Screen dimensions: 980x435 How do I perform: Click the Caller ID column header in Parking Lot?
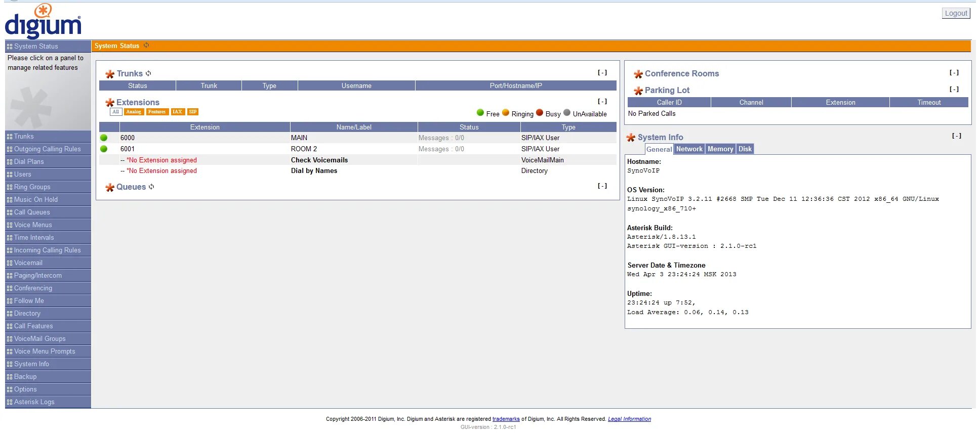pos(669,102)
